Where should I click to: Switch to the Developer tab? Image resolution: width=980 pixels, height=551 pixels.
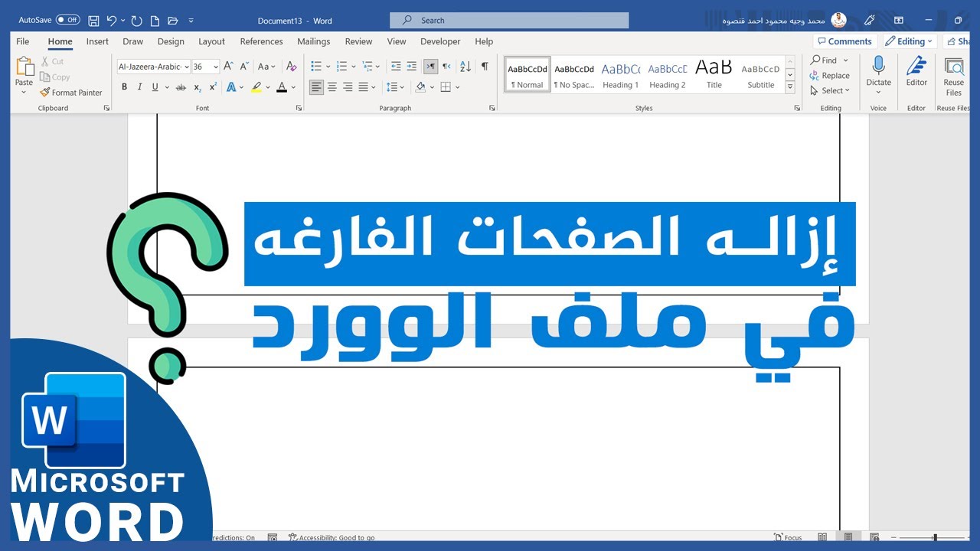click(440, 41)
